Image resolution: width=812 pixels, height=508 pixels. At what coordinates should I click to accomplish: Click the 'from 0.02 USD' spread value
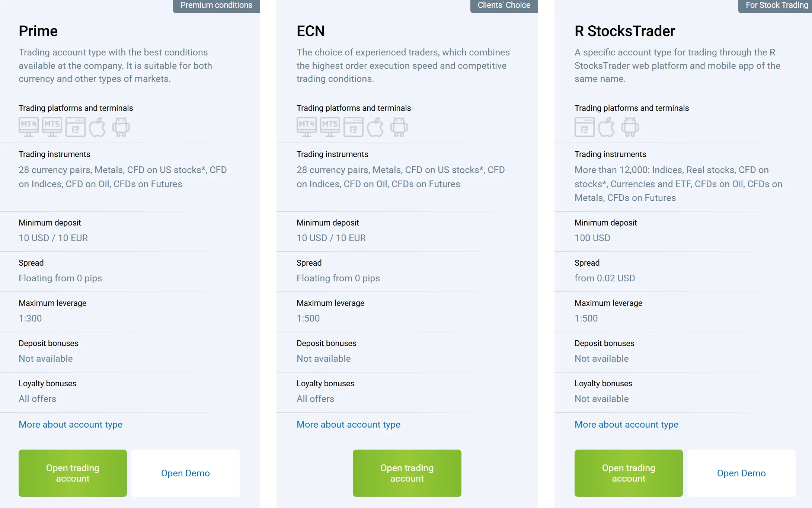click(x=605, y=278)
